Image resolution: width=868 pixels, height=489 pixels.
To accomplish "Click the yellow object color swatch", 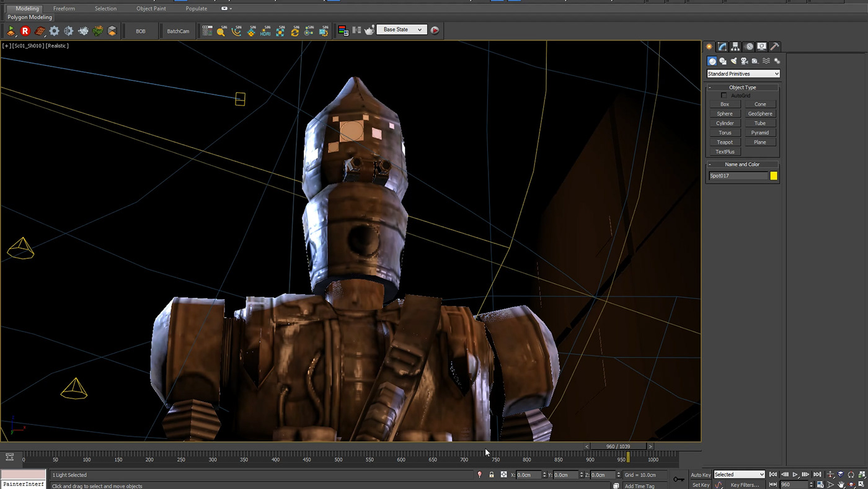I will [x=774, y=176].
